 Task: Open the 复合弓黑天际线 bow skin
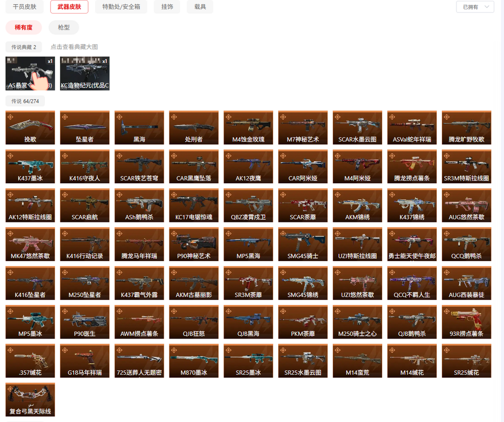point(30,400)
